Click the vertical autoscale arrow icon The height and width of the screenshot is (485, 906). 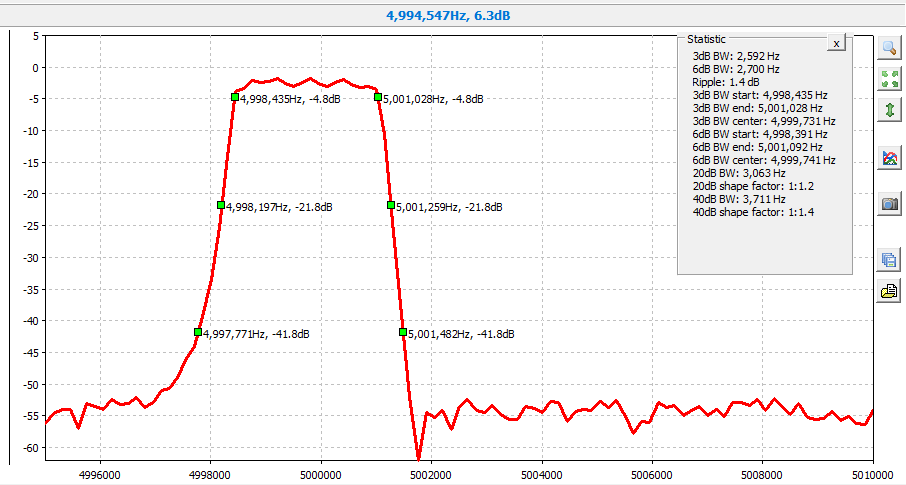[889, 110]
